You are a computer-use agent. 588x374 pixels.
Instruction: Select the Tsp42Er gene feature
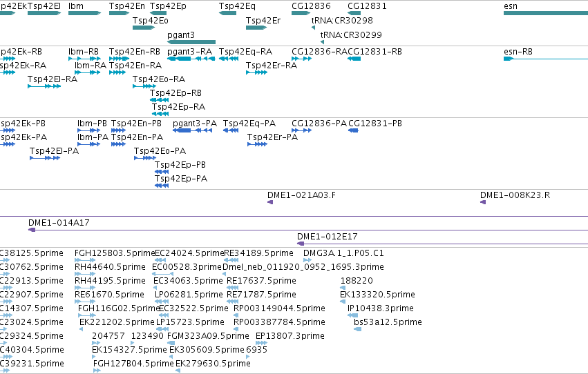pyautogui.click(x=256, y=28)
